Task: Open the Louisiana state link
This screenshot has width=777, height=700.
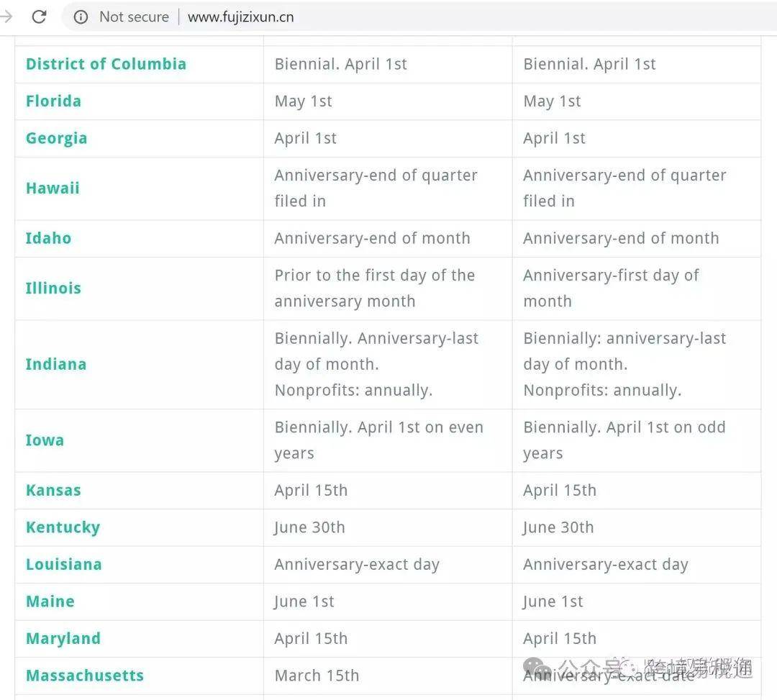Action: 64,564
